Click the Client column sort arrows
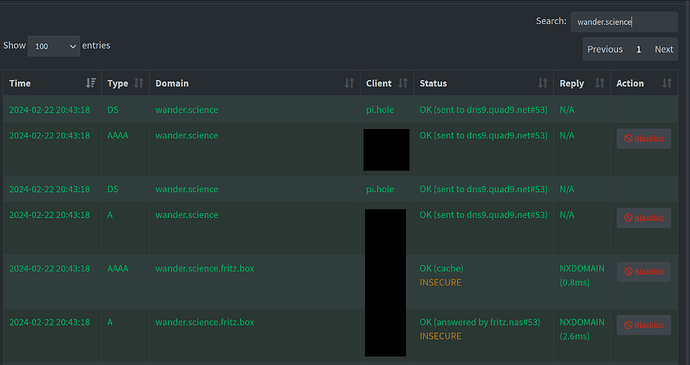 [403, 83]
